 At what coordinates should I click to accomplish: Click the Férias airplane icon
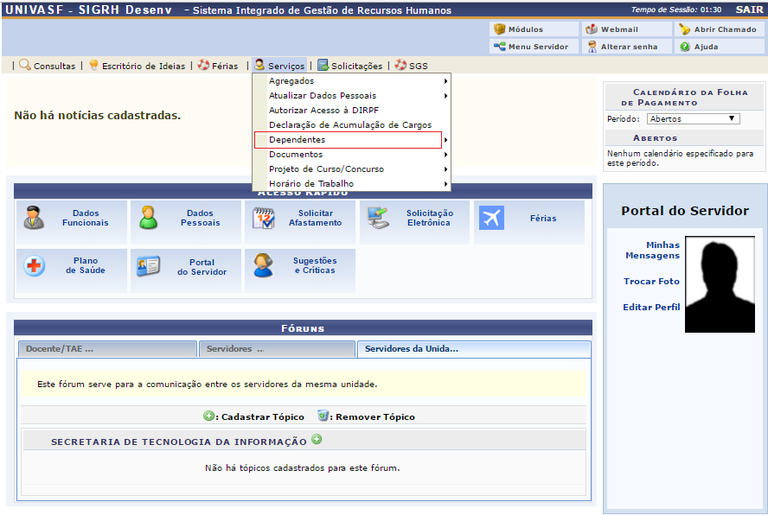point(491,218)
